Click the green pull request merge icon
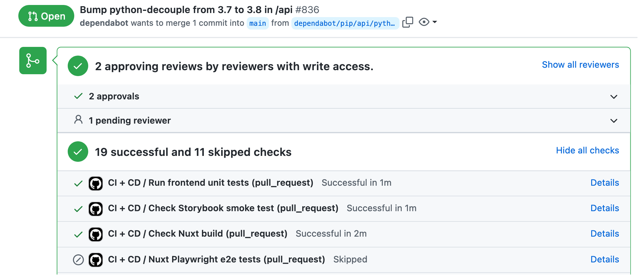Image resolution: width=644 pixels, height=277 pixels. (x=32, y=60)
